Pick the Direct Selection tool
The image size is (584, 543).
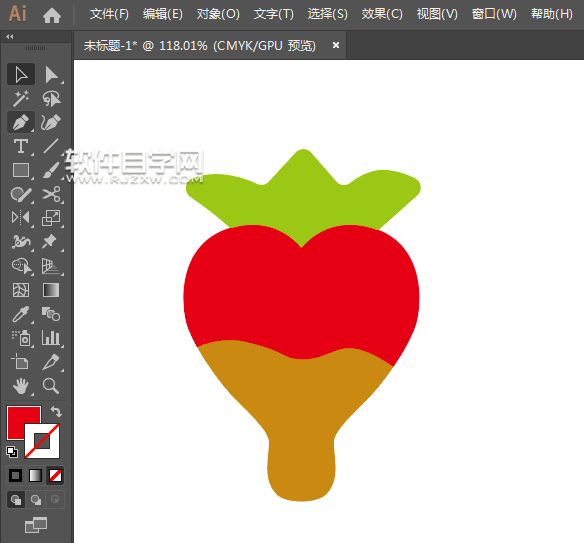click(51, 74)
